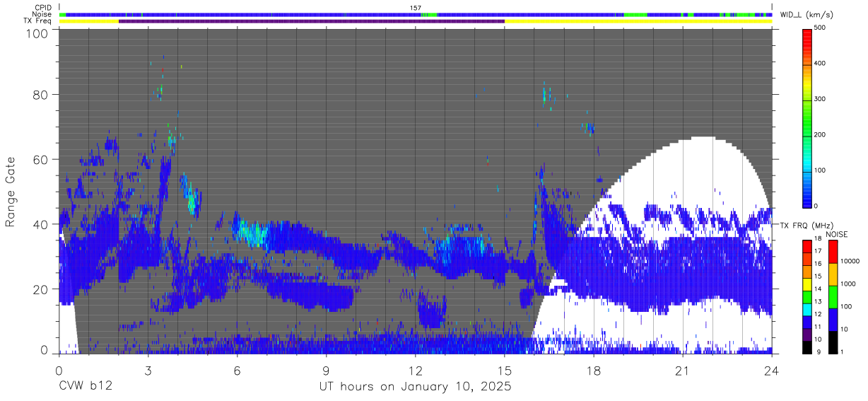Viewport: 868px width, 401px height.
Task: Click range gate tick label 60
Action: (40, 159)
